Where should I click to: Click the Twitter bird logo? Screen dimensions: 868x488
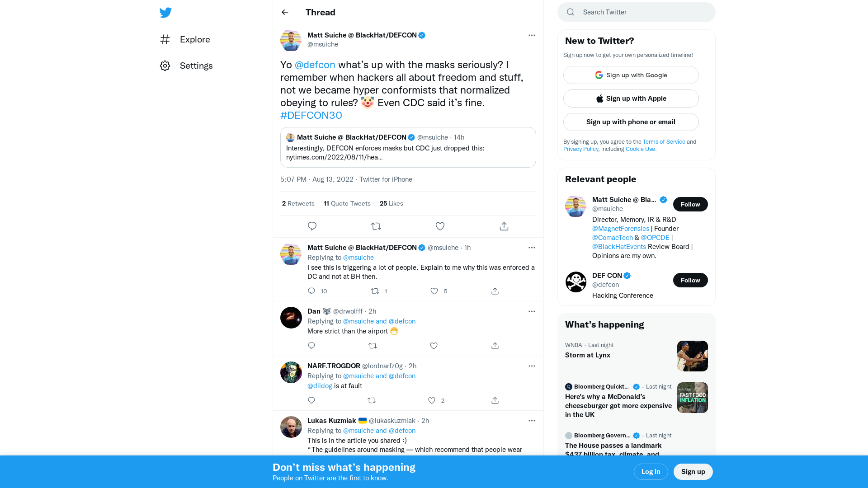coord(165,13)
